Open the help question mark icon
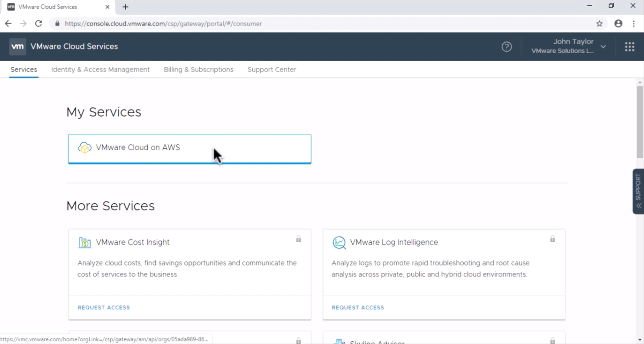Image resolution: width=644 pixels, height=344 pixels. coord(507,47)
